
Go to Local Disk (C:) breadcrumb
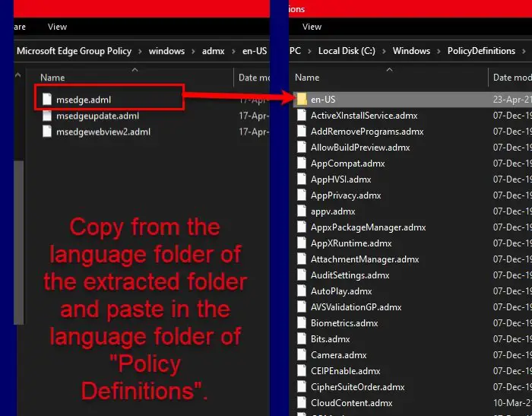[x=347, y=51]
